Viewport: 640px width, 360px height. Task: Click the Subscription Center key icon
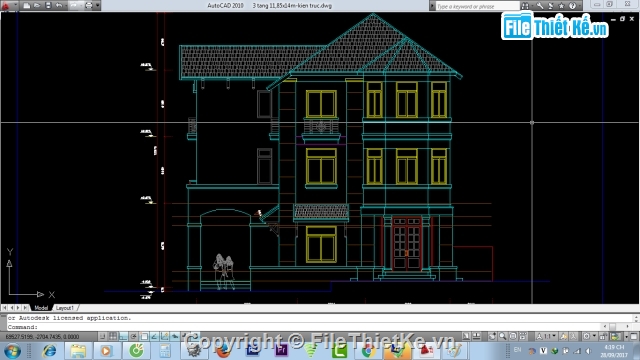click(540, 6)
